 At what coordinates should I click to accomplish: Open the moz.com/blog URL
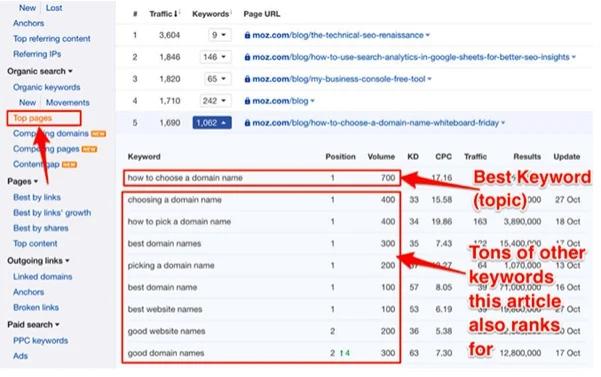[x=280, y=101]
